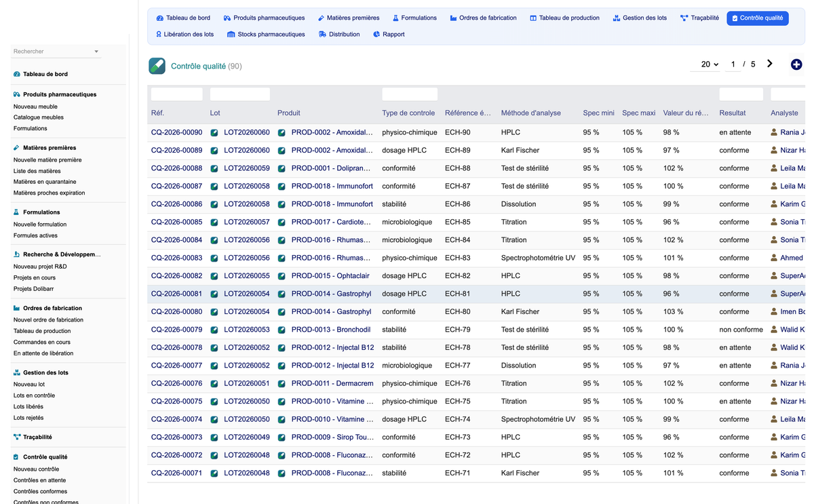Click product icon in row CQ-2026-00088

282,168
